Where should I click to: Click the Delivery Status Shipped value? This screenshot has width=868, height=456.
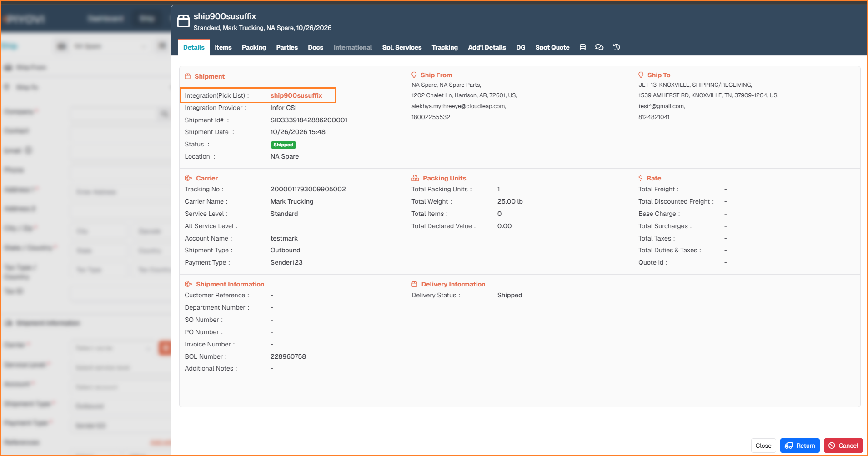click(510, 295)
